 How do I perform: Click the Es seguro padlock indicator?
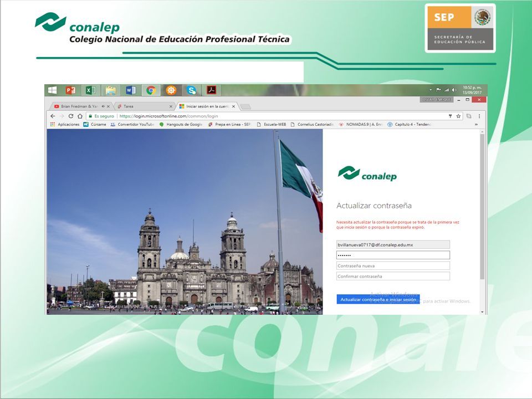click(101, 116)
